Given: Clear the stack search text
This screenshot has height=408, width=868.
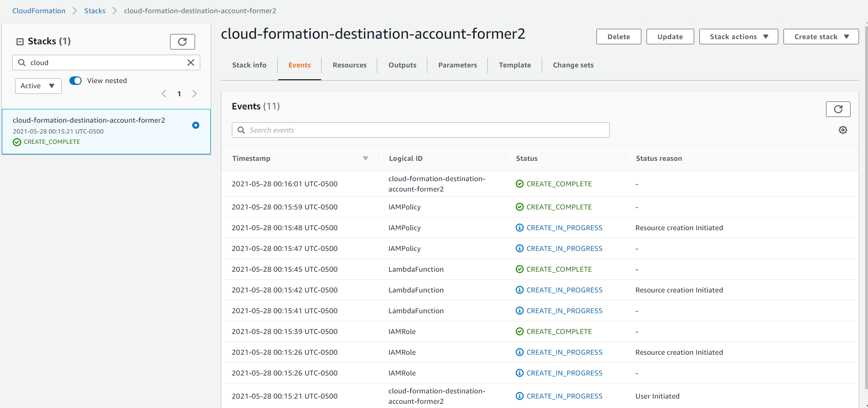Looking at the screenshot, I should click(x=191, y=62).
